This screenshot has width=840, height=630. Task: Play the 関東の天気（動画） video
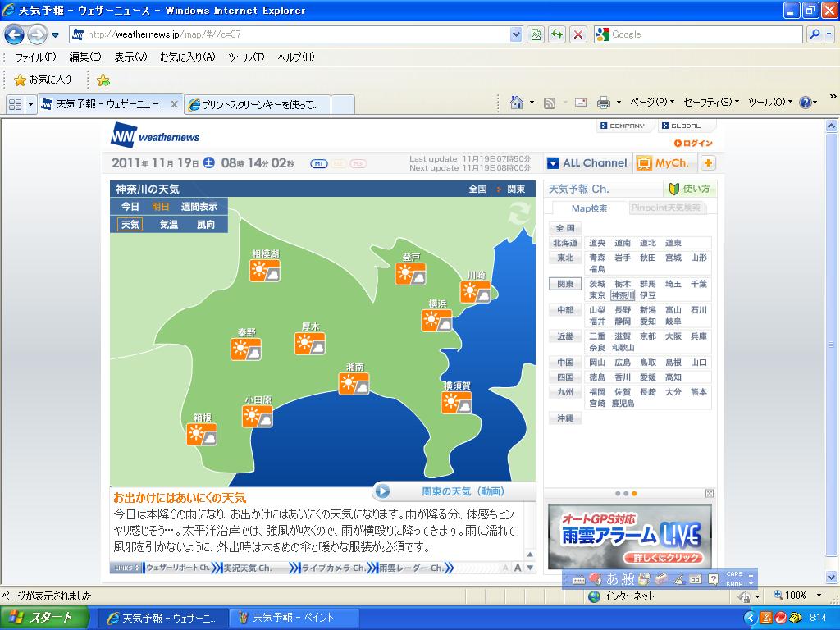(453, 491)
